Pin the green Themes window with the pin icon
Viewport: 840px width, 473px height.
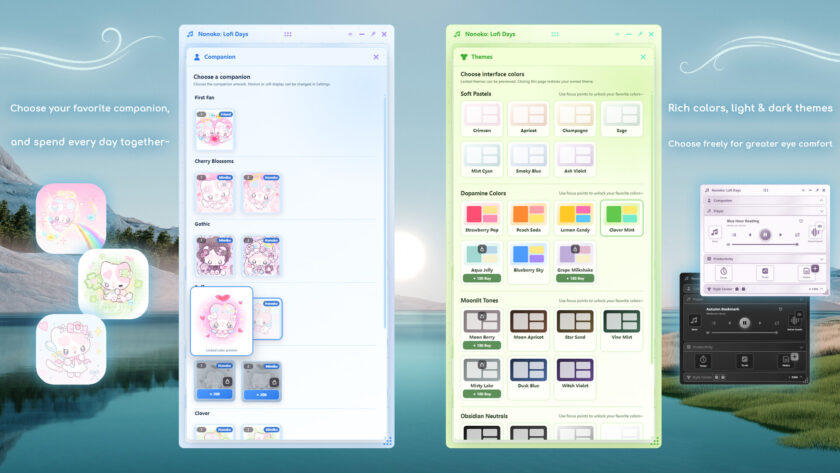pos(640,34)
